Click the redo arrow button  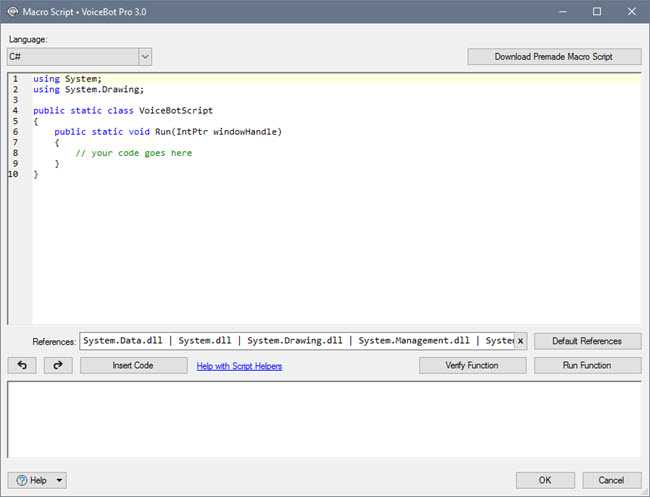pyautogui.click(x=58, y=365)
